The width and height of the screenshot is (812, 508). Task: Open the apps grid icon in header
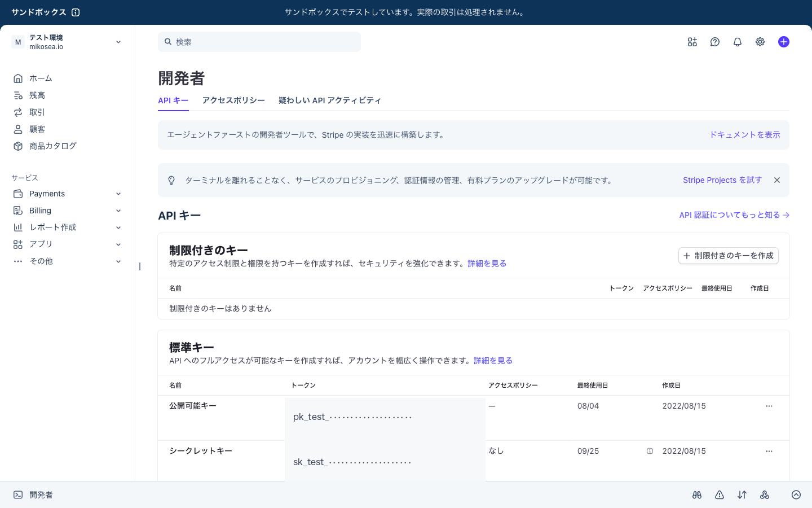[692, 42]
